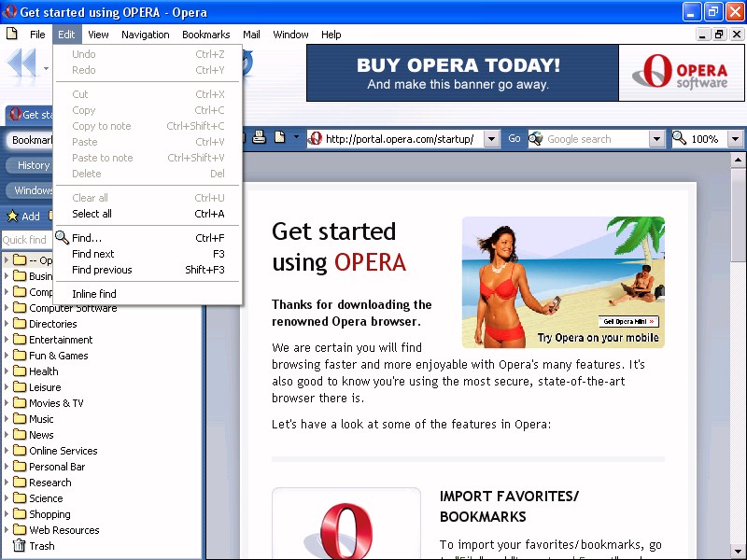
Task: Choose Select all from Edit menu
Action: coord(148,214)
